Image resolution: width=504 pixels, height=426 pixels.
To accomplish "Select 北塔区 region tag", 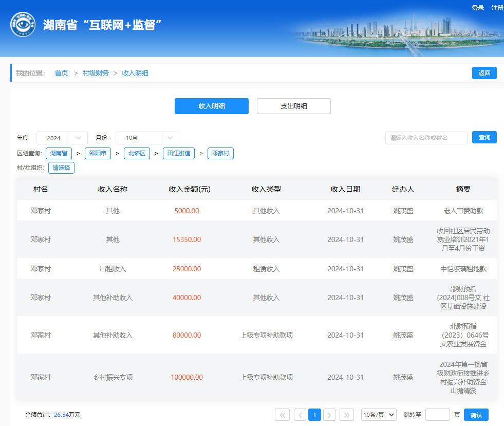I will pos(137,153).
